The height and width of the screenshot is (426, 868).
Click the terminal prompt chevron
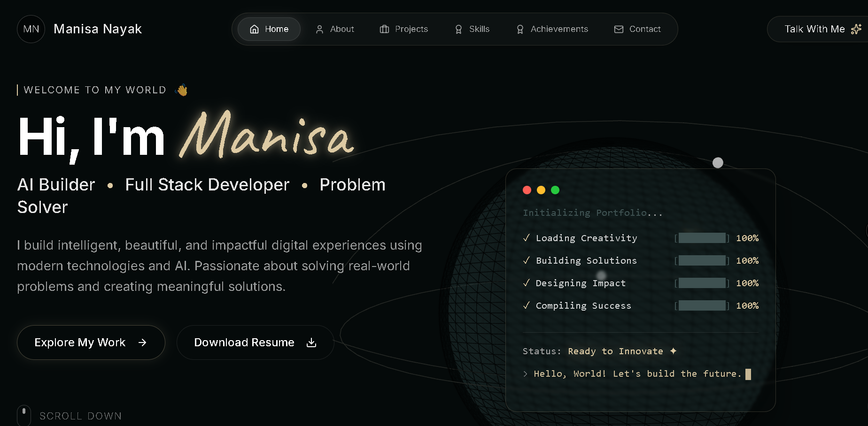[x=526, y=374]
